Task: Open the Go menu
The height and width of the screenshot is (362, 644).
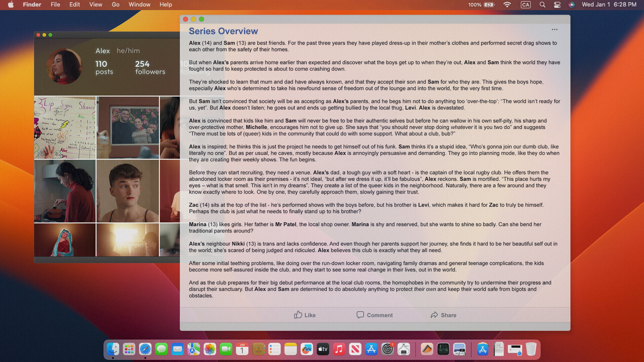Action: [115, 5]
